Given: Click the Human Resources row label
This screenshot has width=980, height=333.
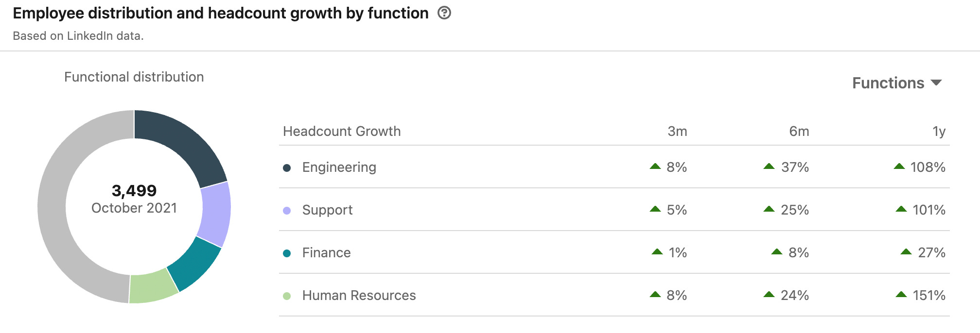Looking at the screenshot, I should (359, 296).
